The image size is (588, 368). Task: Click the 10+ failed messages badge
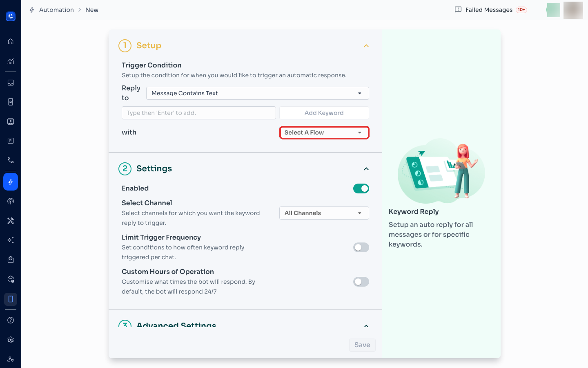pyautogui.click(x=521, y=10)
